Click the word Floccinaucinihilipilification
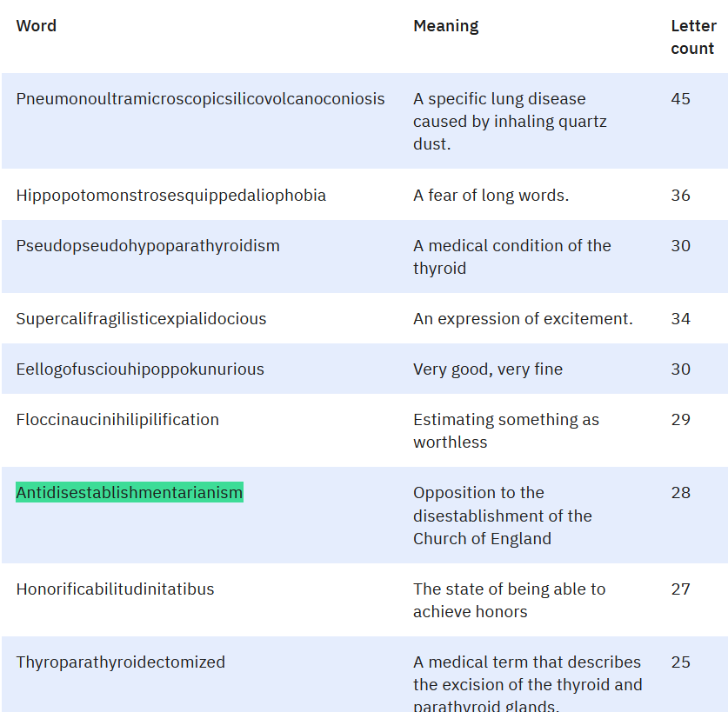Screen dimensions: 728x712 coord(117,420)
